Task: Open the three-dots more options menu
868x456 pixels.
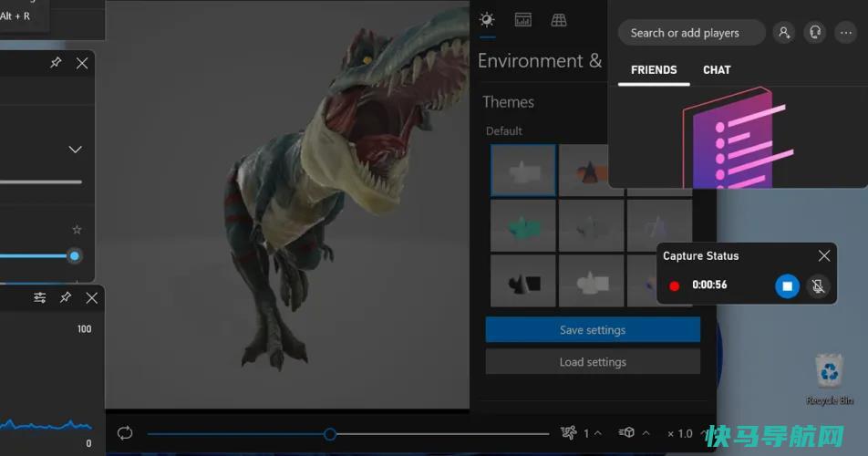Action: (846, 33)
